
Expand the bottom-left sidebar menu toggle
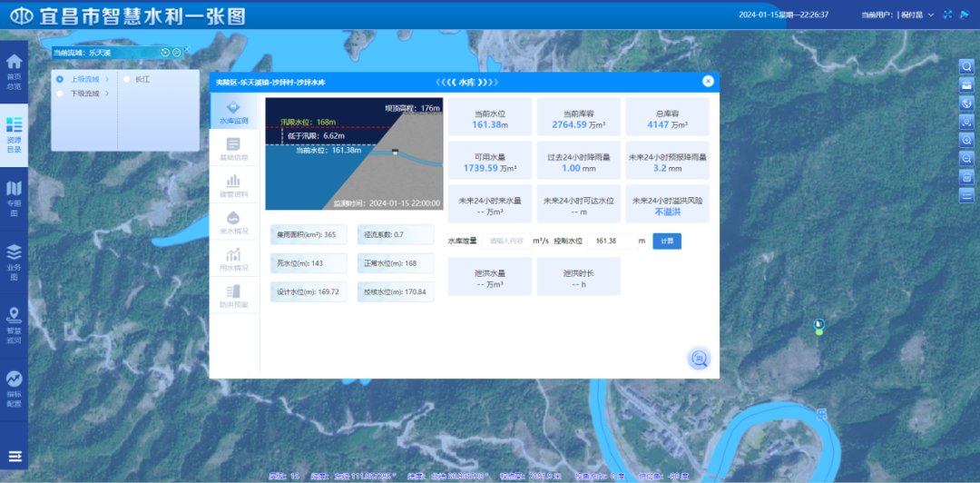click(x=15, y=456)
